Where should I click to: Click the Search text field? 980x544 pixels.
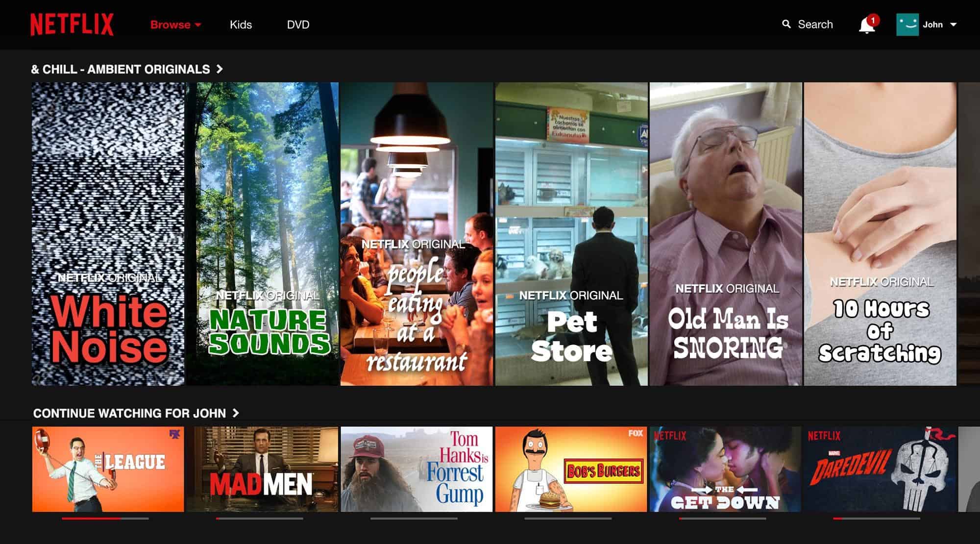815,25
